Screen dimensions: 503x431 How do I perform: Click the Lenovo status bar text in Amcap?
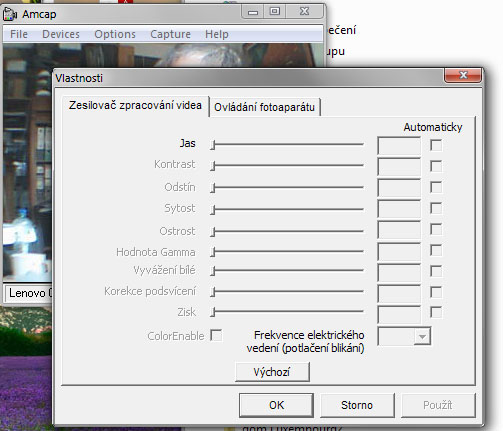coord(30,293)
